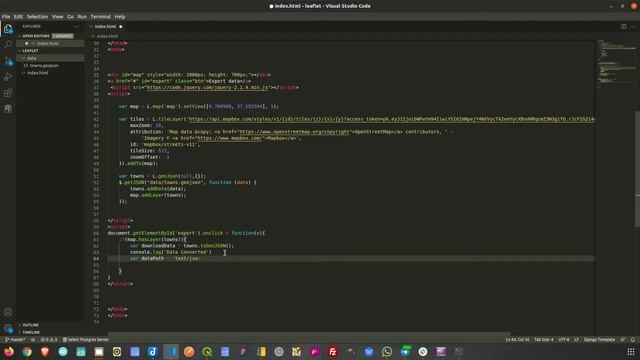Open editor more actions ellipsis
The height and width of the screenshot is (360, 640).
click(632, 26)
